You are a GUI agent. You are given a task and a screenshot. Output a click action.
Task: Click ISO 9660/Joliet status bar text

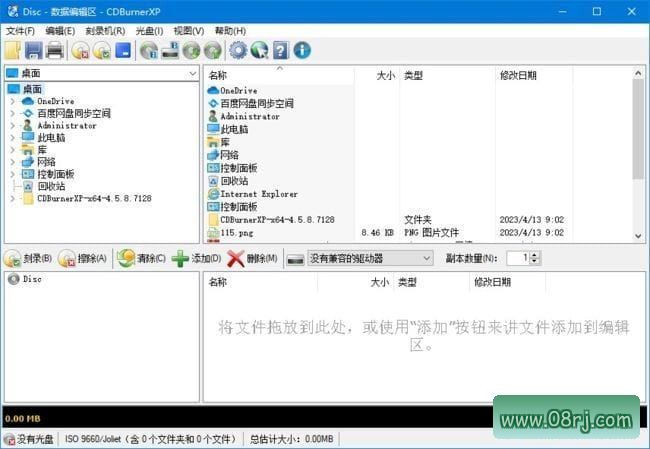[x=152, y=439]
